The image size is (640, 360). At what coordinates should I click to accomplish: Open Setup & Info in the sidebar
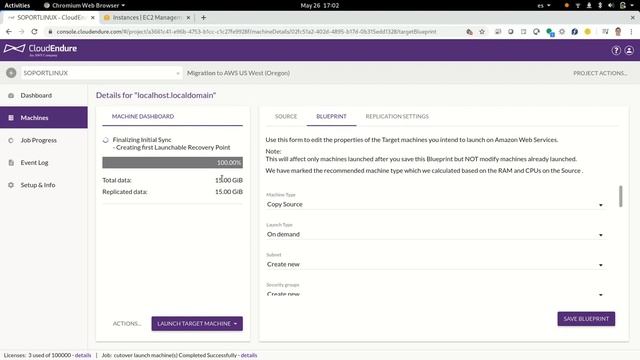tap(44, 185)
